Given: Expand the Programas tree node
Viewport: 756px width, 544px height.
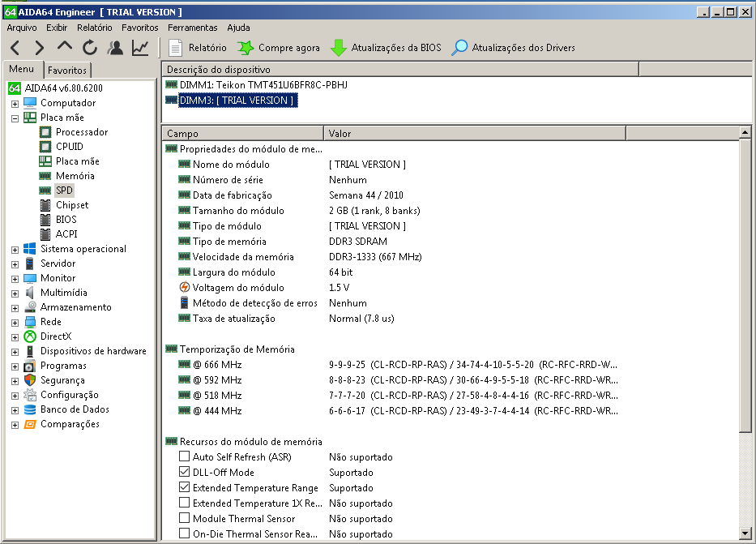Looking at the screenshot, I should pos(15,366).
